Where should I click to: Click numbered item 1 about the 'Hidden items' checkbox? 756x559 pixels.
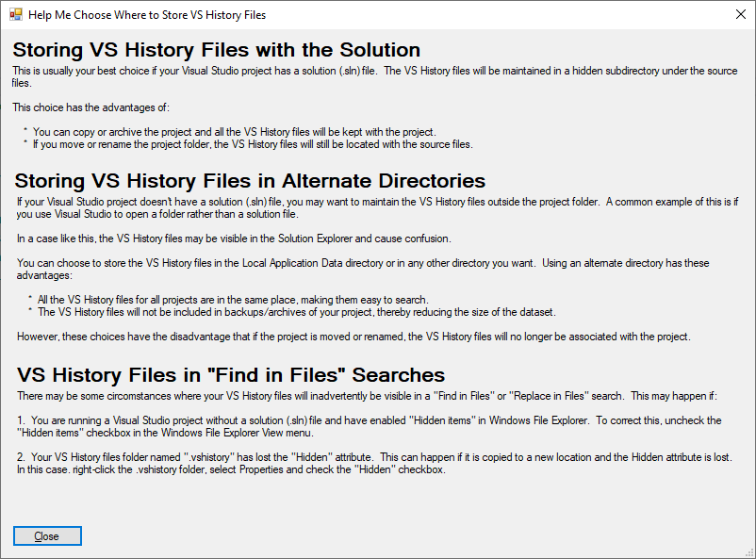[x=370, y=426]
